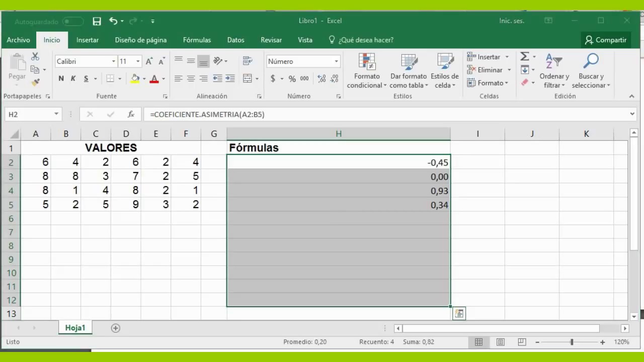Switch to Diseño de página tab

pyautogui.click(x=141, y=40)
